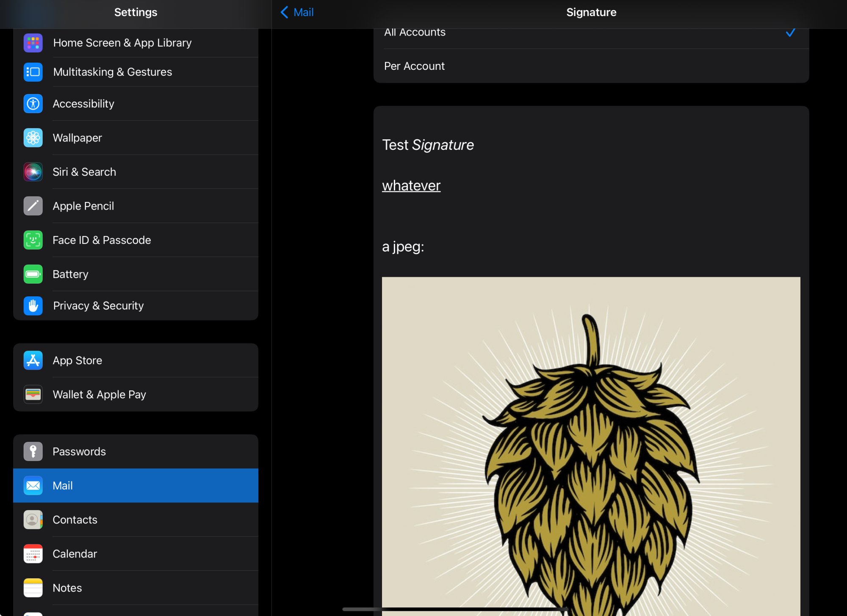The width and height of the screenshot is (847, 616).
Task: Tap the Calendar icon in the sidebar
Action: [x=33, y=554]
